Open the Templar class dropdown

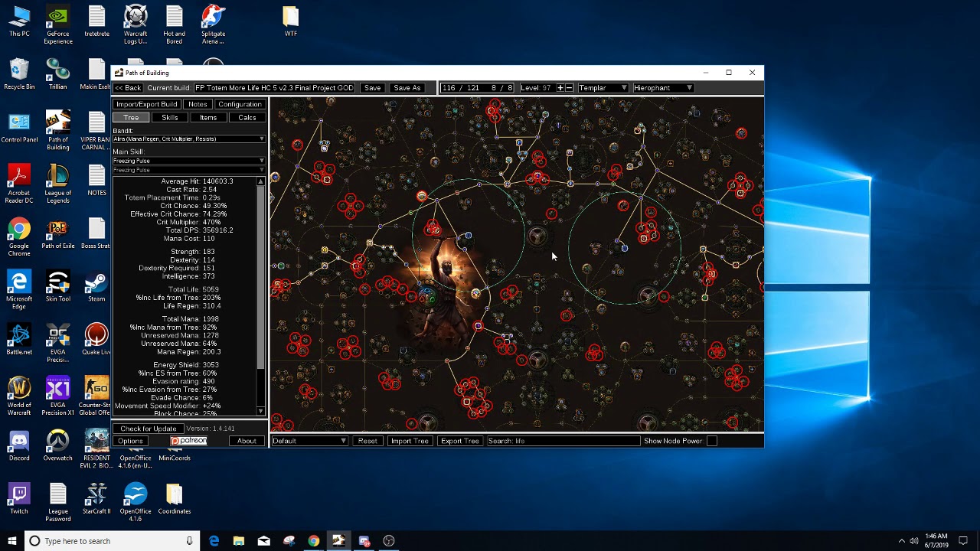click(603, 88)
